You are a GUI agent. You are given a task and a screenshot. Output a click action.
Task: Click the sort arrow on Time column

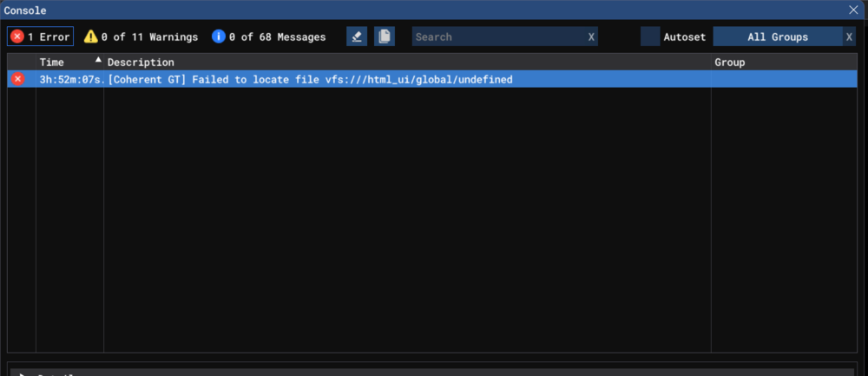click(98, 61)
